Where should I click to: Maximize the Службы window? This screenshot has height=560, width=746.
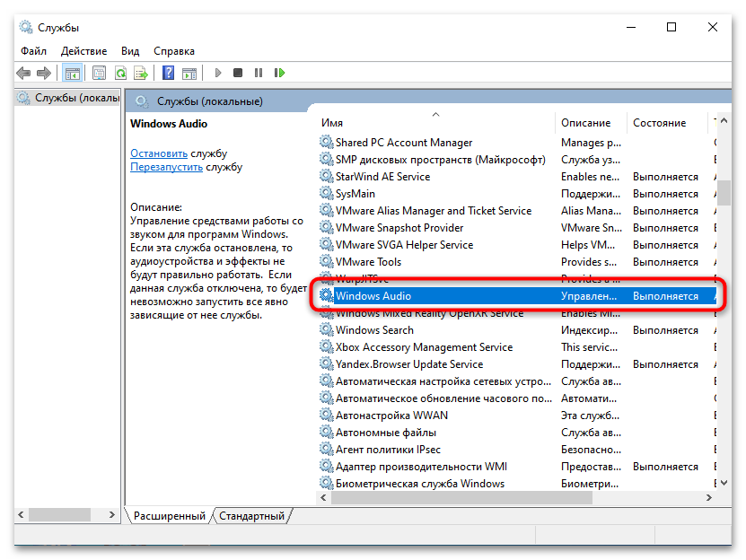pyautogui.click(x=671, y=27)
